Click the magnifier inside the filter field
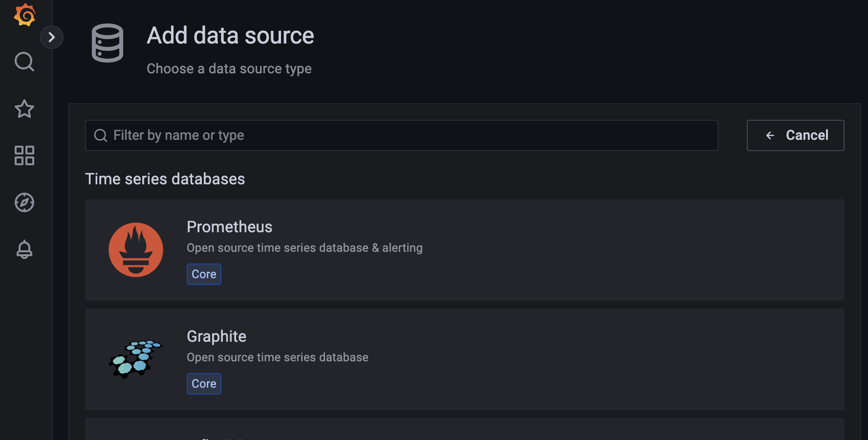 coord(100,135)
